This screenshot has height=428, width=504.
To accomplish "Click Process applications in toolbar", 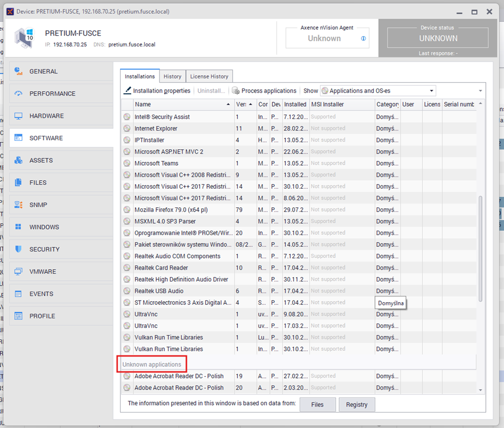I will click(x=264, y=91).
